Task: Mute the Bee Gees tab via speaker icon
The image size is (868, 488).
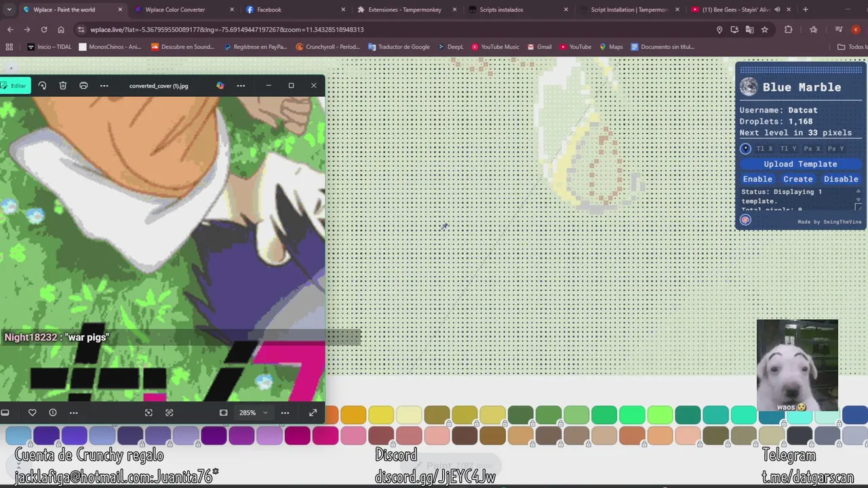Action: click(777, 9)
